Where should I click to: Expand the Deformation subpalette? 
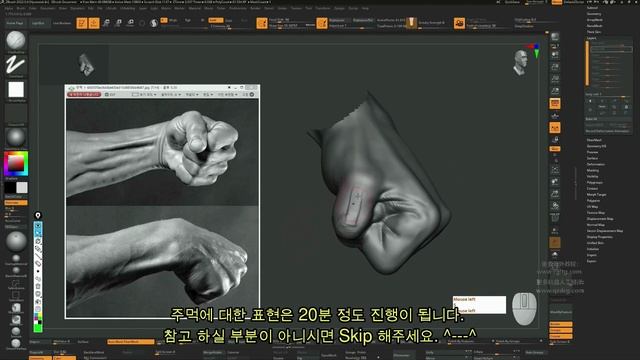click(x=596, y=164)
